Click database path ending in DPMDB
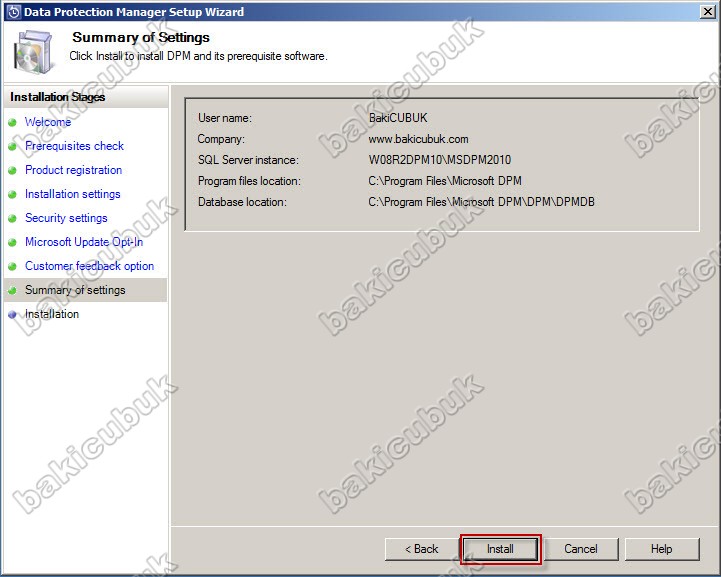The width and height of the screenshot is (721, 577). (x=481, y=202)
